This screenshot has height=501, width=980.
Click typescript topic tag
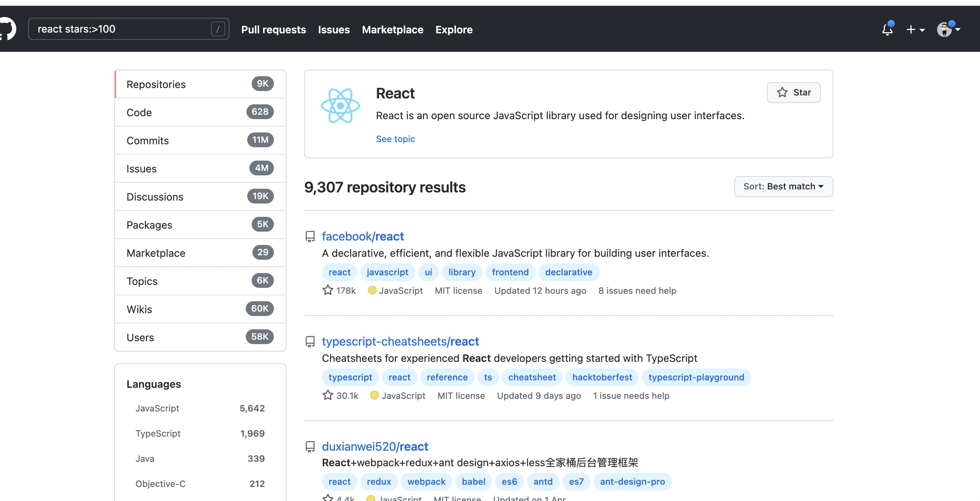click(x=350, y=377)
